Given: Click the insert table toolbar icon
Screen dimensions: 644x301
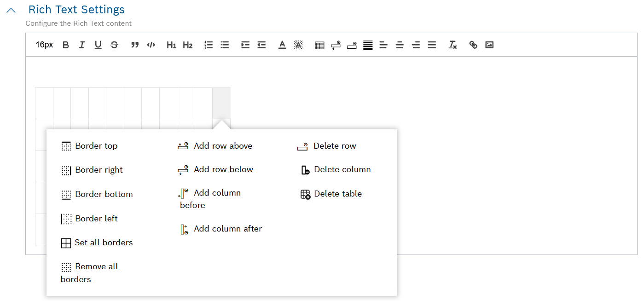Looking at the screenshot, I should coord(319,45).
